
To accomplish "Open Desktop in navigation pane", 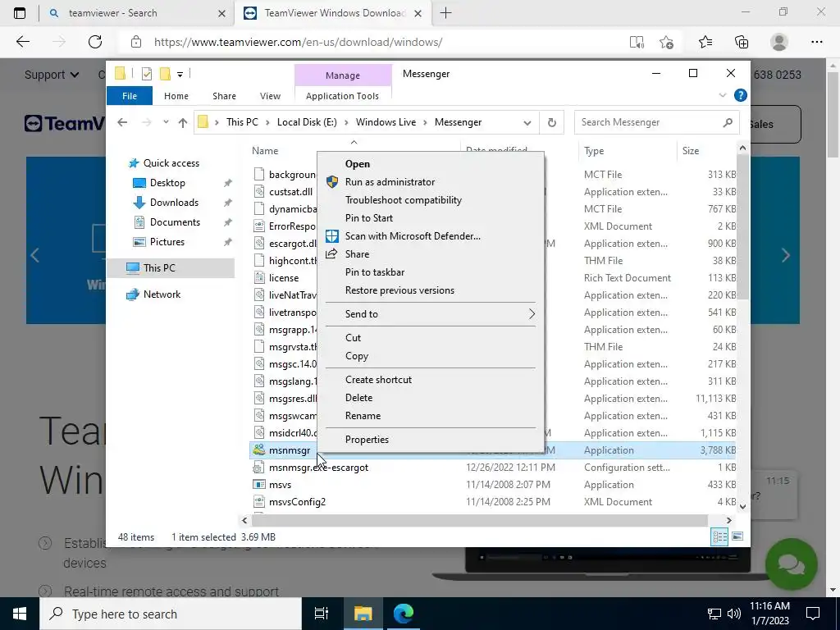I will pos(167,183).
